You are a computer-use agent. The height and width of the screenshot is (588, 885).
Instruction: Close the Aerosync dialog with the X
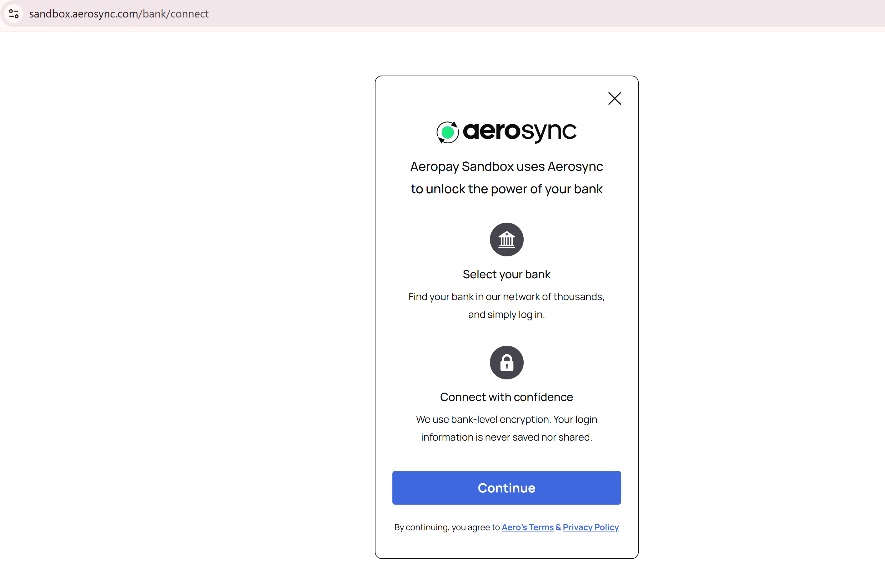[614, 99]
